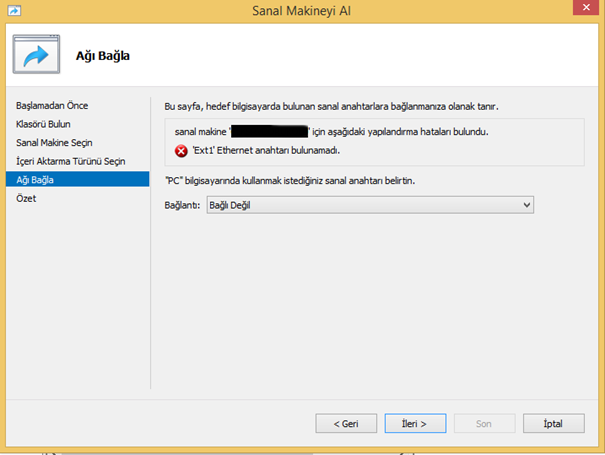Click the < Geri button
Viewport: 605px width, 455px height.
(x=346, y=423)
